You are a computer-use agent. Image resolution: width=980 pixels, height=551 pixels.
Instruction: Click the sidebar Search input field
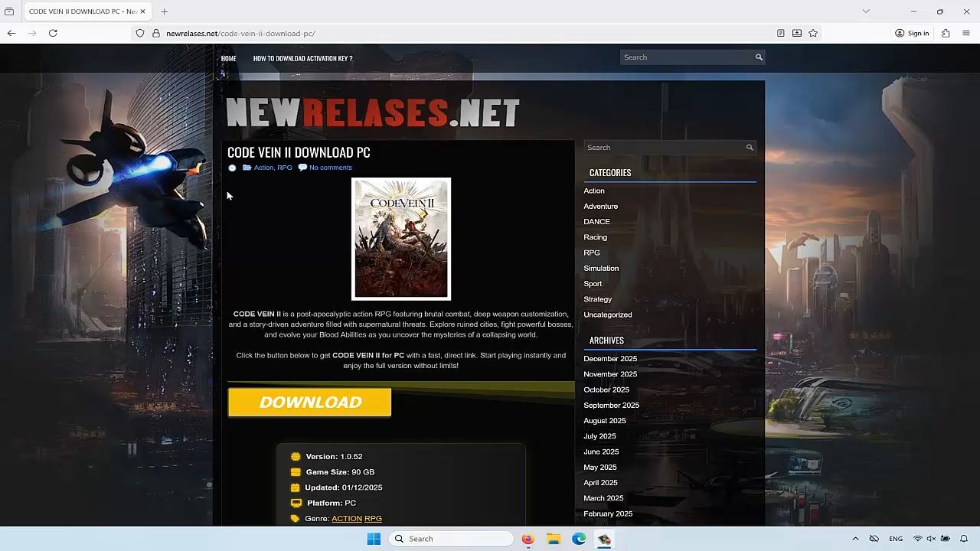(663, 148)
